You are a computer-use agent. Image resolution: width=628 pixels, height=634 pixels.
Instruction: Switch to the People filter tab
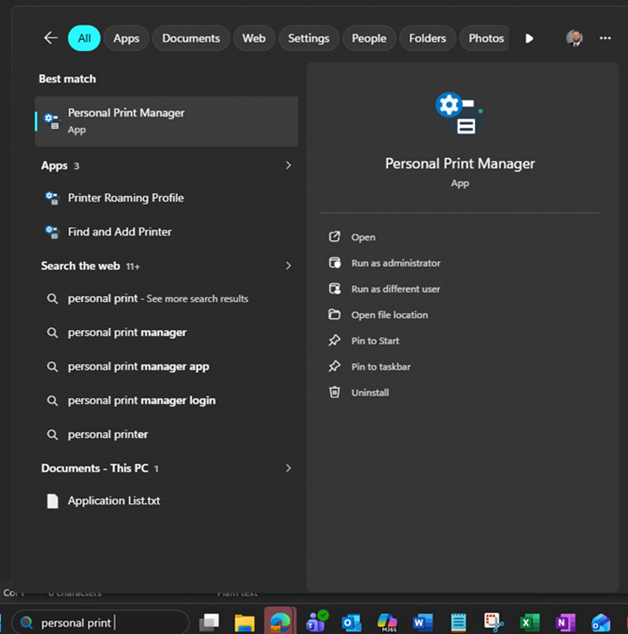369,38
